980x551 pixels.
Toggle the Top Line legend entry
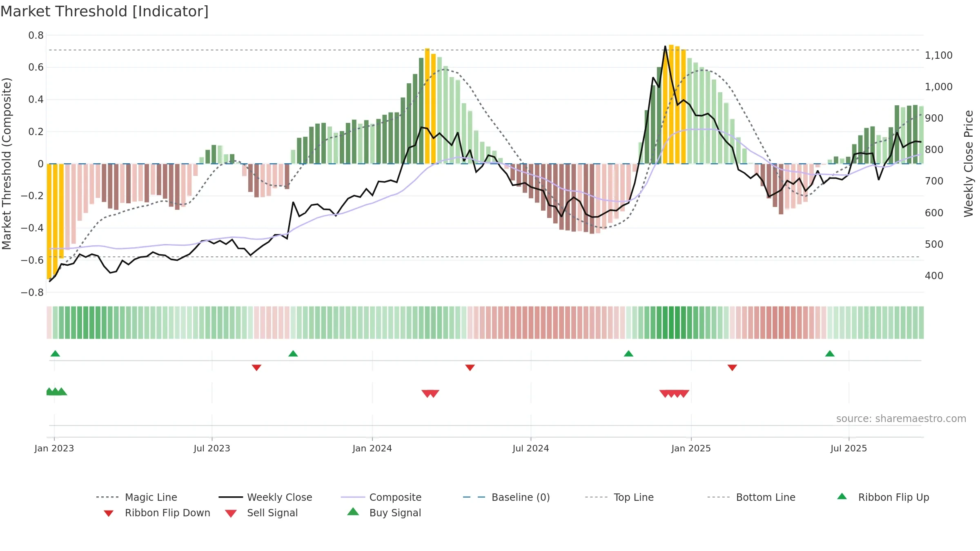pyautogui.click(x=619, y=497)
